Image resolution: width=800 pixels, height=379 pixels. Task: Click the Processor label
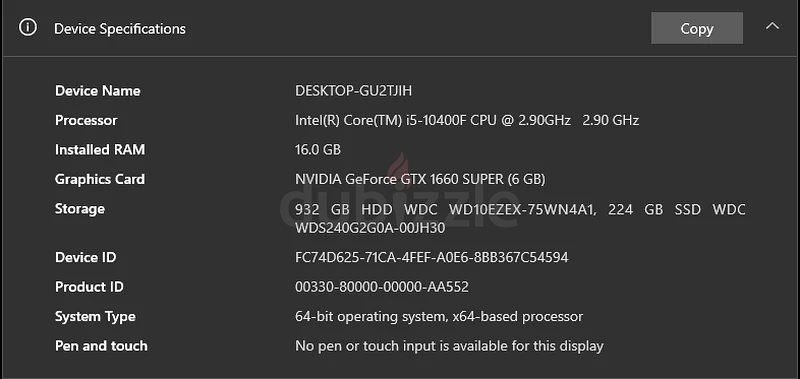coord(86,120)
